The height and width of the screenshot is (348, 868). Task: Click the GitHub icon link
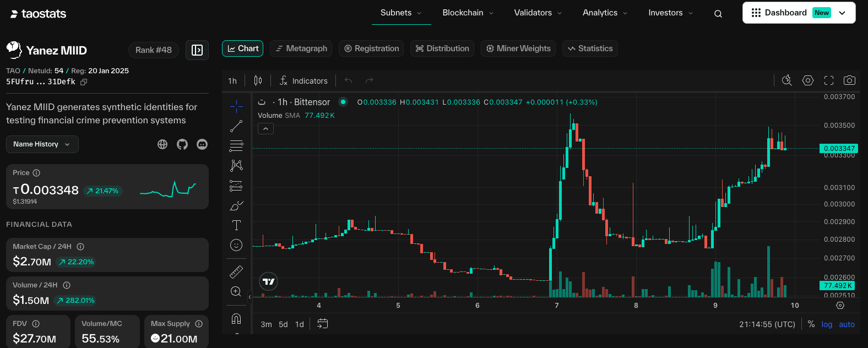click(x=182, y=144)
